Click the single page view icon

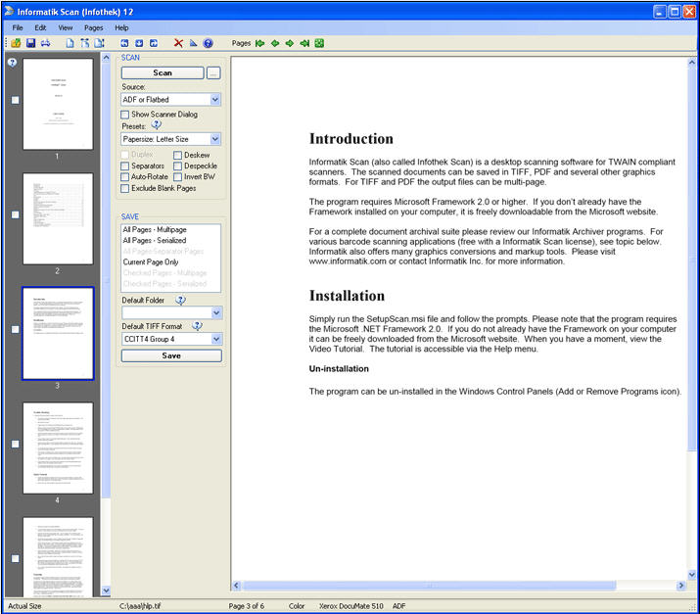70,43
